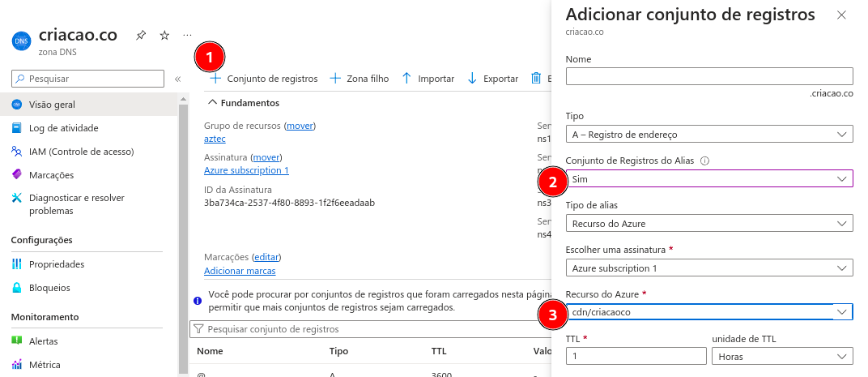Click the Pesquisar sidebar search box

point(87,79)
